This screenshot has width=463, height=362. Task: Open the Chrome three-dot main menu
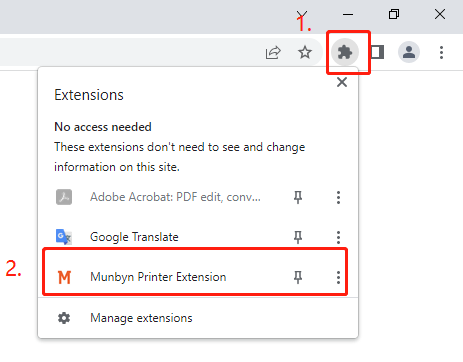coord(441,52)
